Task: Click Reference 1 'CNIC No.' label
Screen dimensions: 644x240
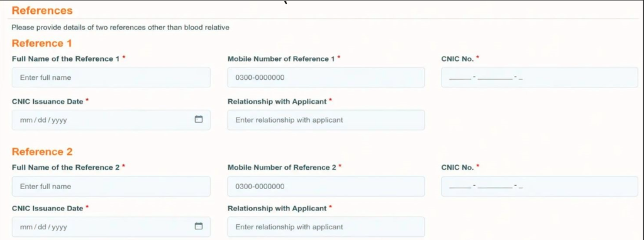Action: 458,58
